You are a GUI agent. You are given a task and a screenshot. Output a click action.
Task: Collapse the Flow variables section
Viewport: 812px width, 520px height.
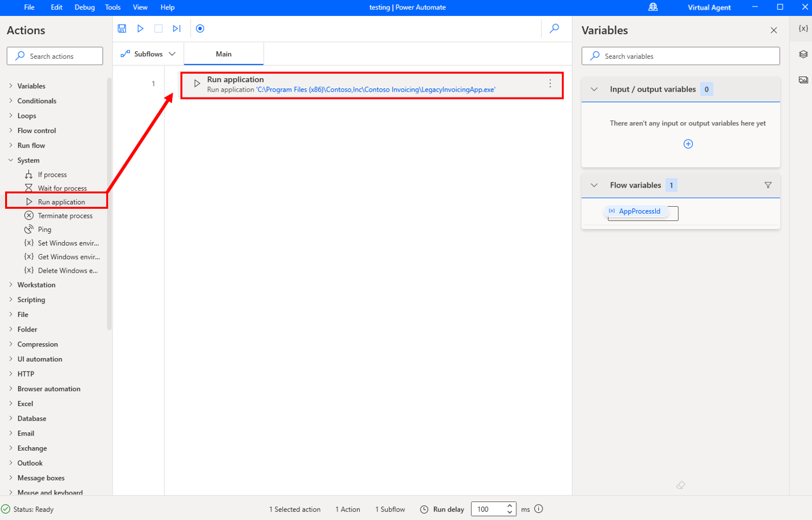click(594, 185)
